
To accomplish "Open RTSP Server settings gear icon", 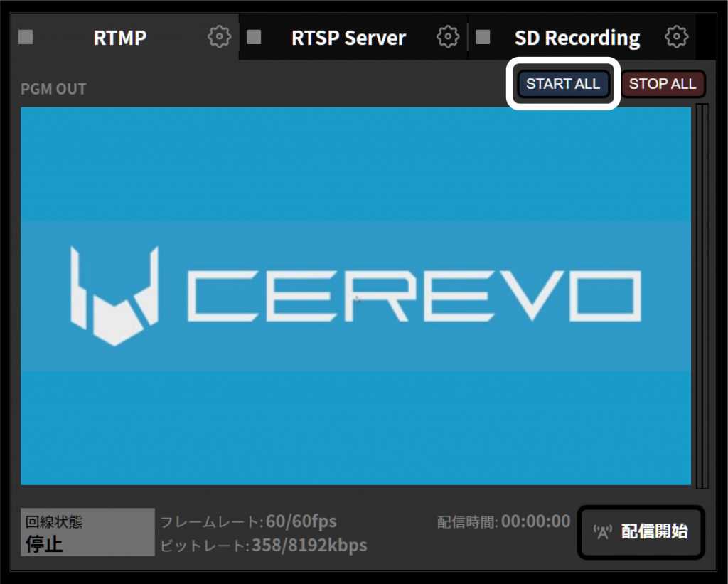I will click(x=448, y=37).
